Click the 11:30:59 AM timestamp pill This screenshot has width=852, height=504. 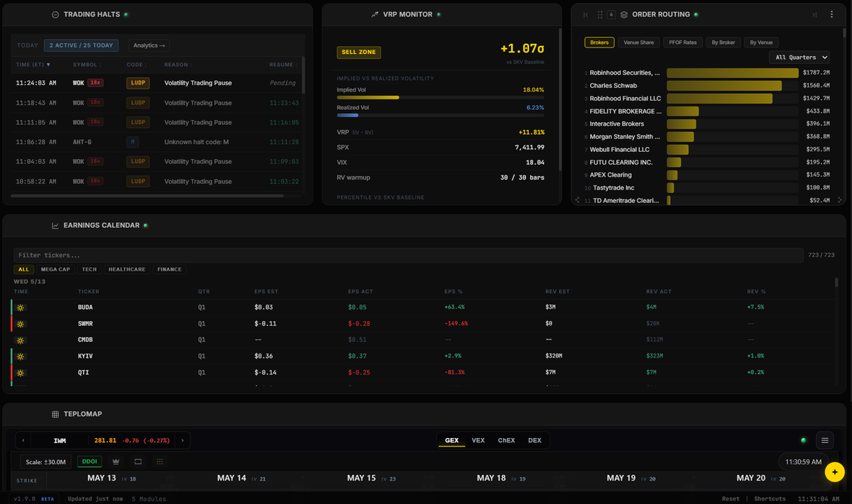(x=804, y=462)
